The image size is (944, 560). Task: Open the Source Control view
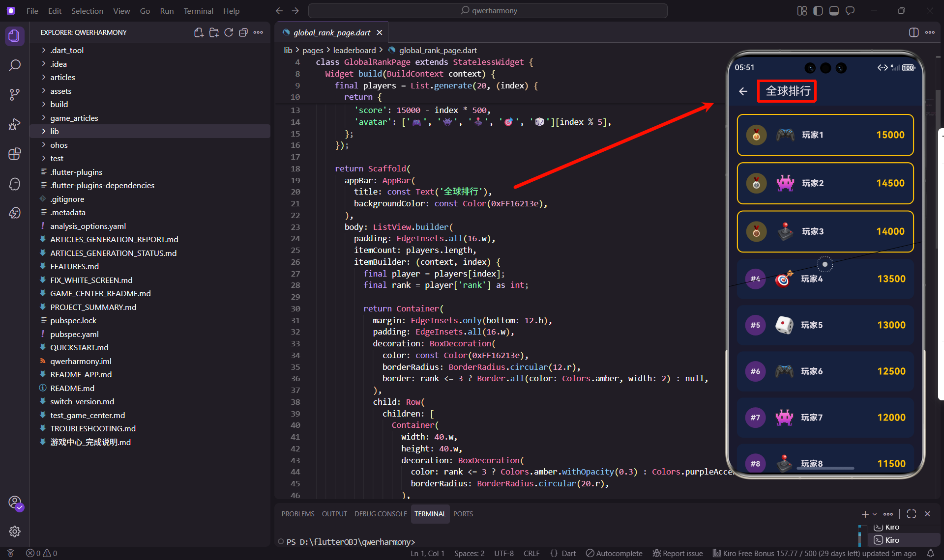(15, 95)
